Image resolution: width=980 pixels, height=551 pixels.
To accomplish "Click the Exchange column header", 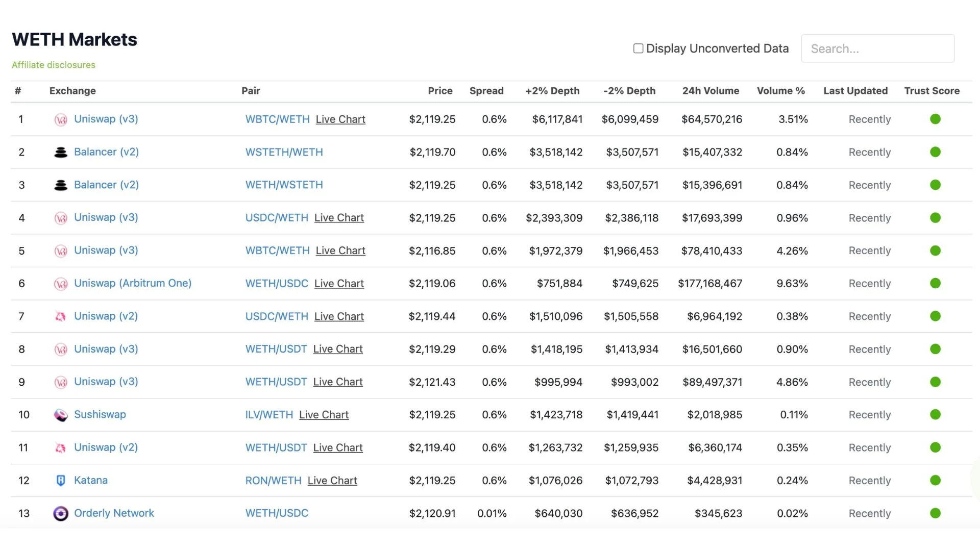I will click(x=72, y=91).
